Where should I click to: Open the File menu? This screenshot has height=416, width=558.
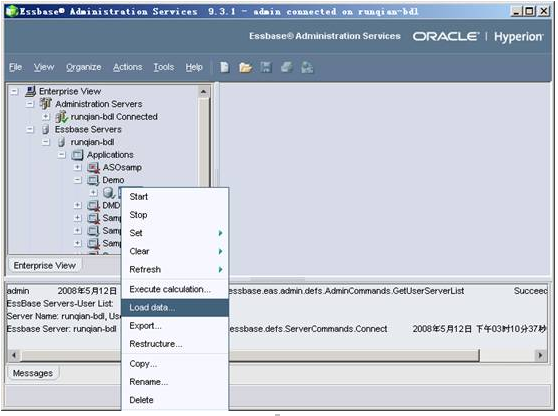(15, 67)
